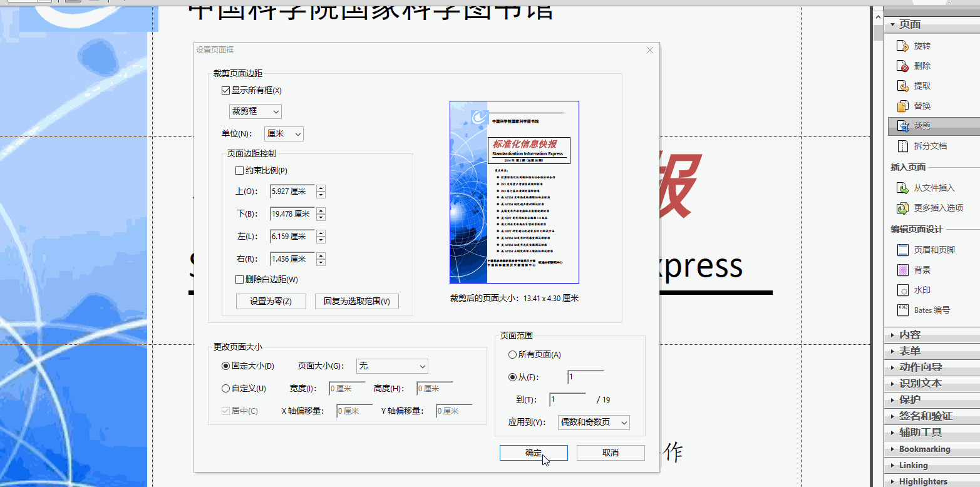Click the 从 start page field

click(585, 377)
